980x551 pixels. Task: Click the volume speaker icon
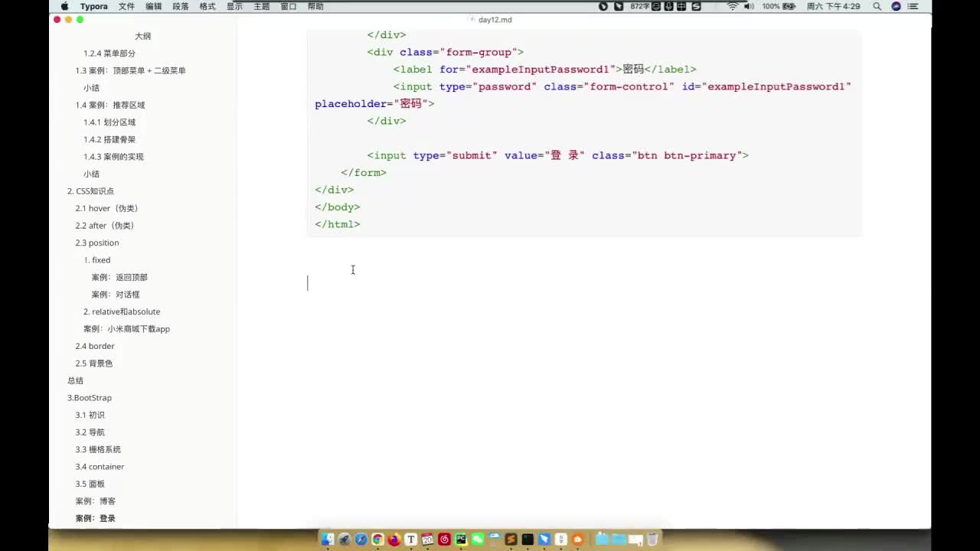[x=749, y=6]
